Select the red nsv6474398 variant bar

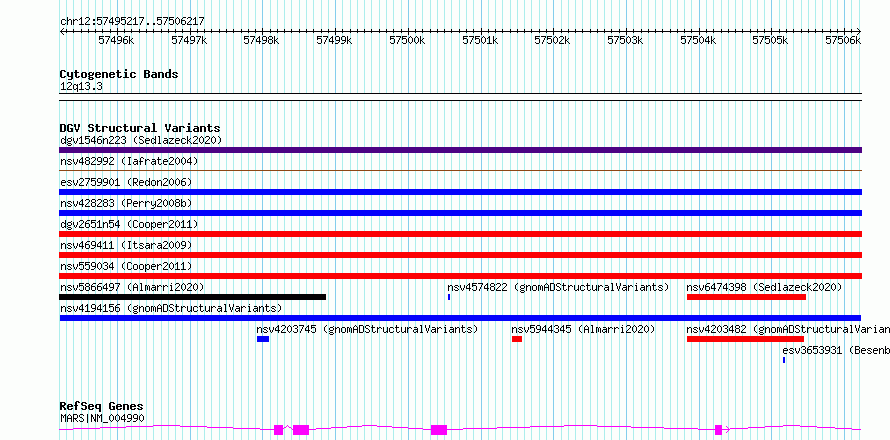tap(746, 297)
